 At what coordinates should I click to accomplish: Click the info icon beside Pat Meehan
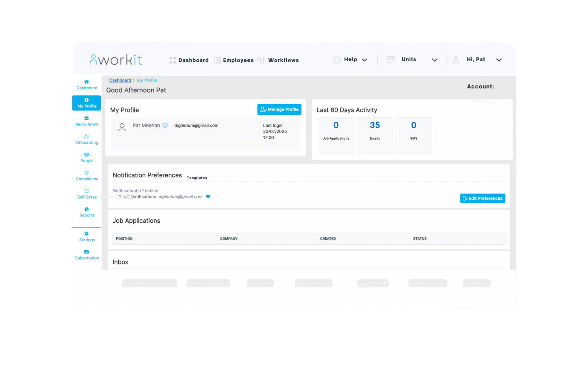coord(165,125)
